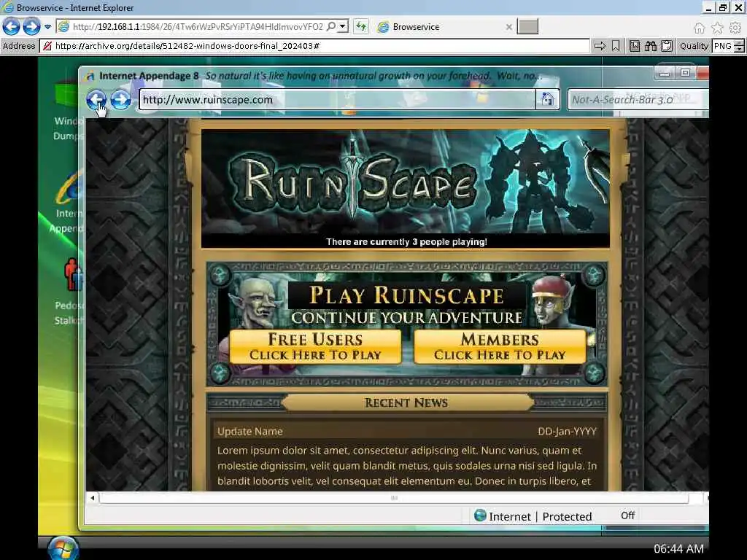Click the Internet zone globe icon

click(x=480, y=516)
